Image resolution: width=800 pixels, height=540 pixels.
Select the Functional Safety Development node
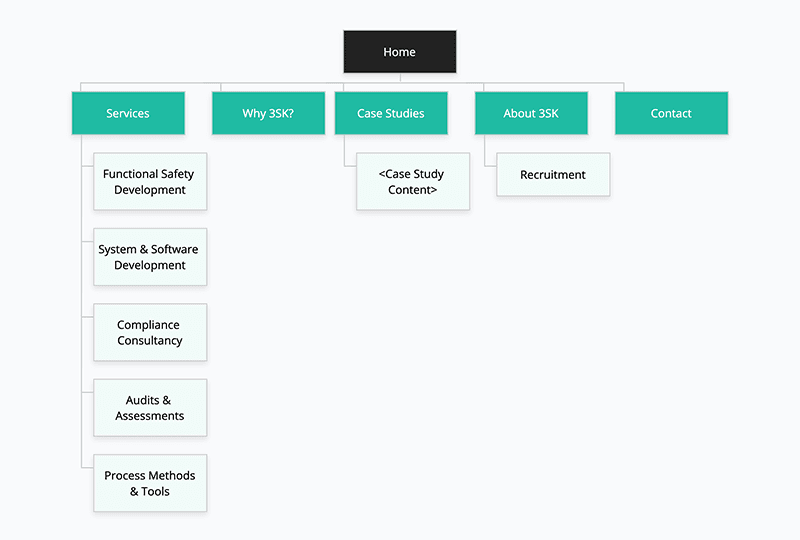[150, 182]
